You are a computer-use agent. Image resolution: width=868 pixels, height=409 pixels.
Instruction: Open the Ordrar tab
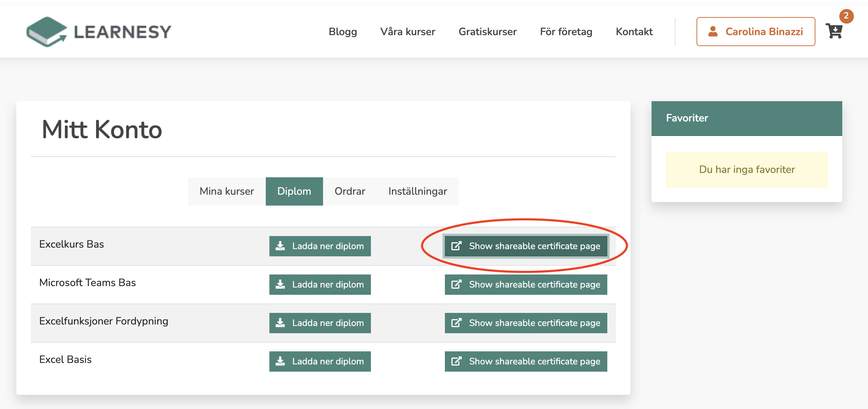[x=350, y=191]
